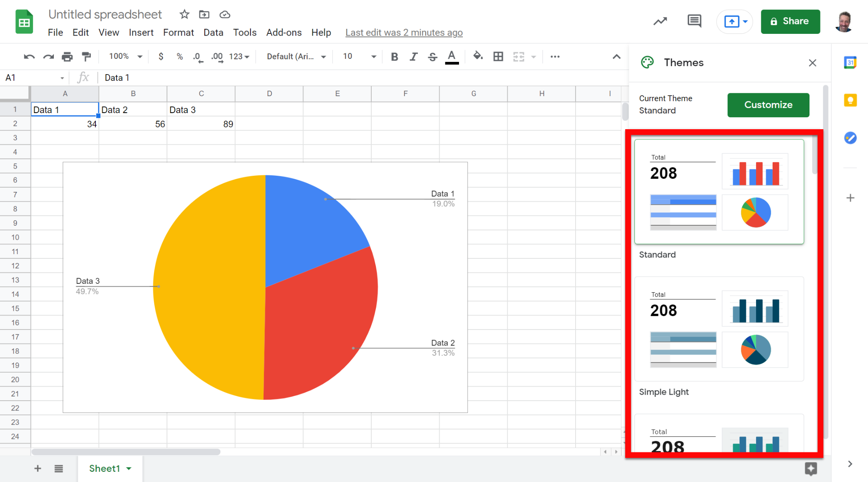868x482 pixels.
Task: Click the print icon in toolbar
Action: pyautogui.click(x=67, y=56)
